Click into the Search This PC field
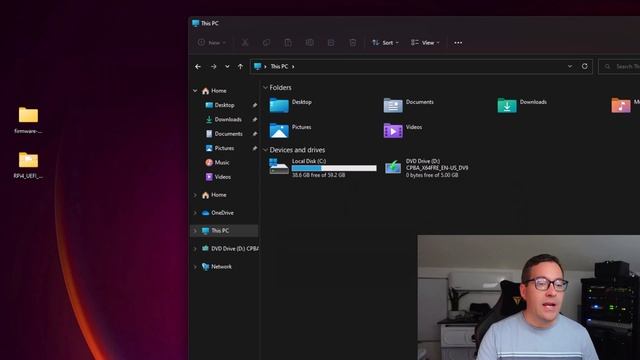 619,66
